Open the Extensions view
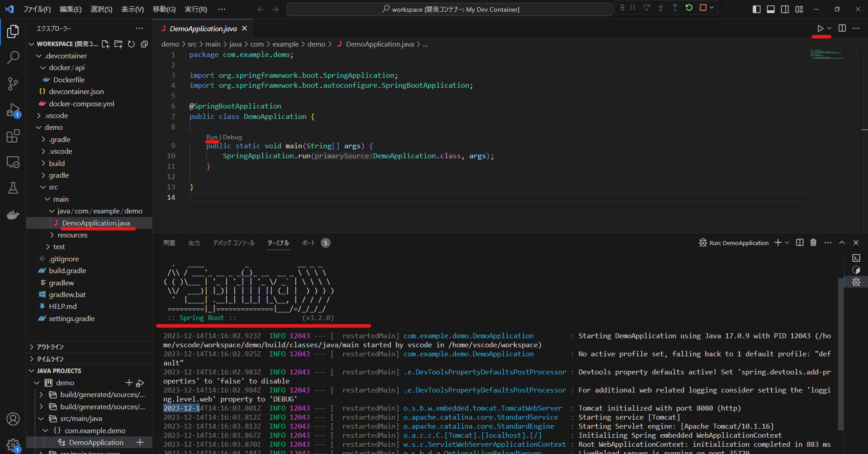 [13, 136]
